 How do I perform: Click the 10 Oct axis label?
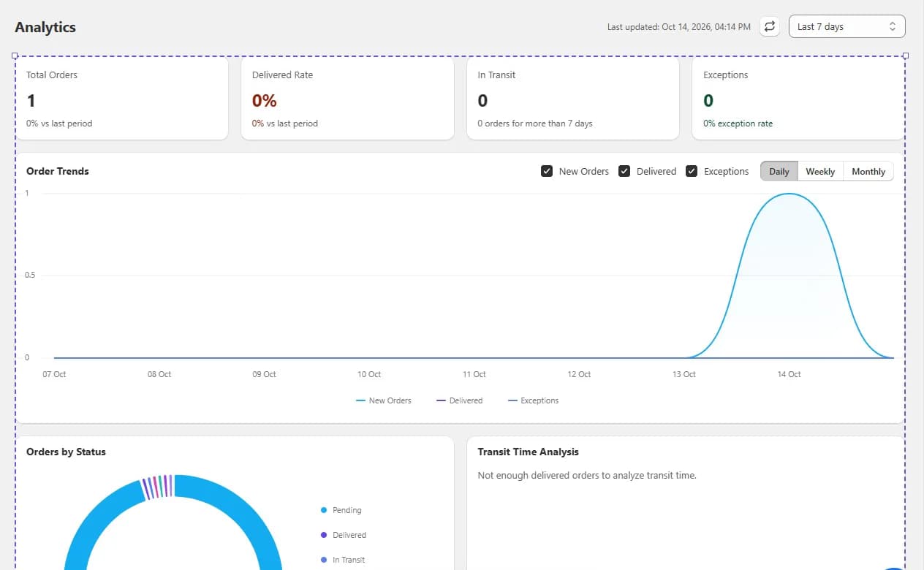(x=369, y=374)
